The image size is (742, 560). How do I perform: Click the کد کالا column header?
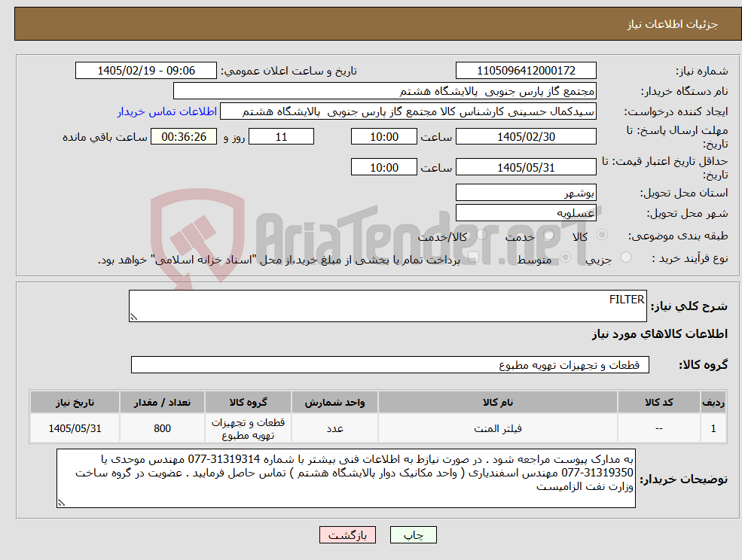click(x=658, y=402)
